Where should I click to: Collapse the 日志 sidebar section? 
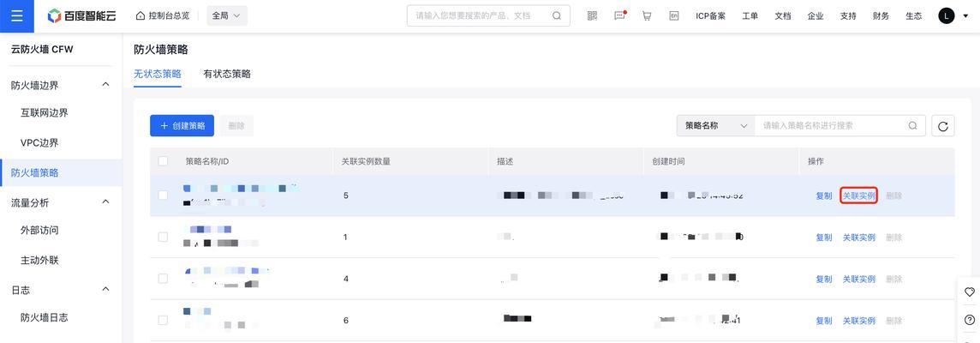105,289
